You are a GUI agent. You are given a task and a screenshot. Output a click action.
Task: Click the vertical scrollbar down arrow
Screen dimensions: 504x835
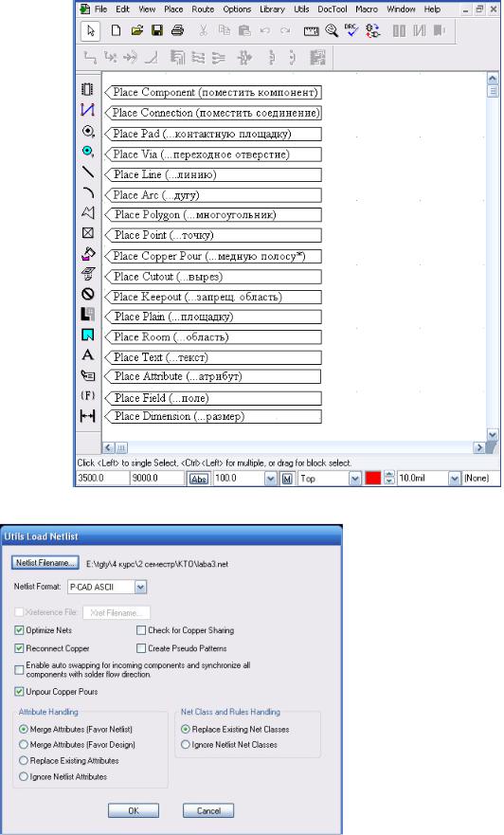point(493,434)
